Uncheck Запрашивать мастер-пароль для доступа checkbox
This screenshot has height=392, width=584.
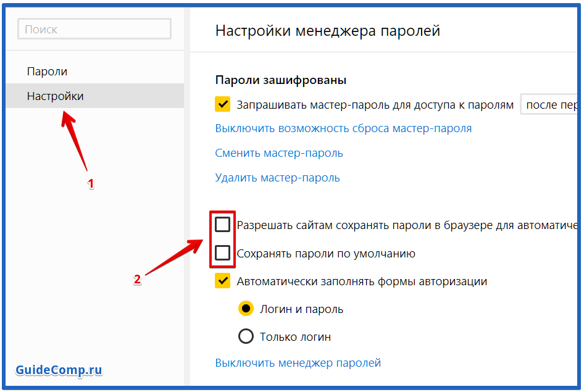coord(222,104)
